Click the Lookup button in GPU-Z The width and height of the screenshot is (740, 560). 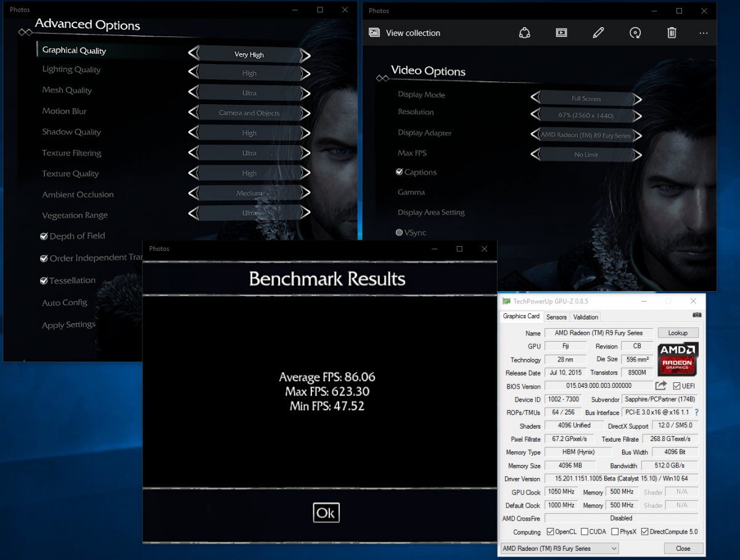tap(678, 333)
